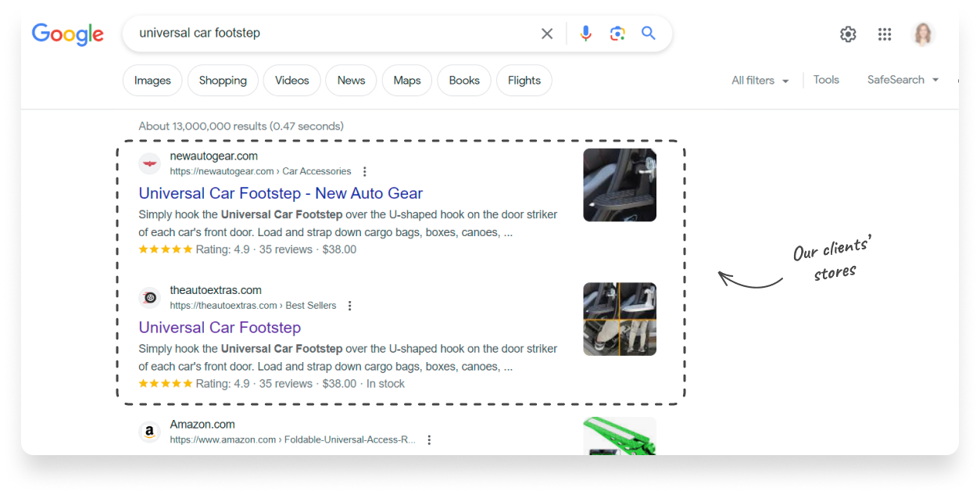Screen dimensions: 980x495
Task: Open the settings gear icon
Action: tap(848, 34)
